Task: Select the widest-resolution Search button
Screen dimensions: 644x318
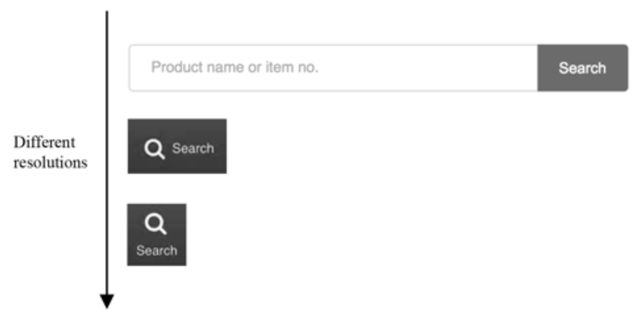Action: (x=582, y=68)
